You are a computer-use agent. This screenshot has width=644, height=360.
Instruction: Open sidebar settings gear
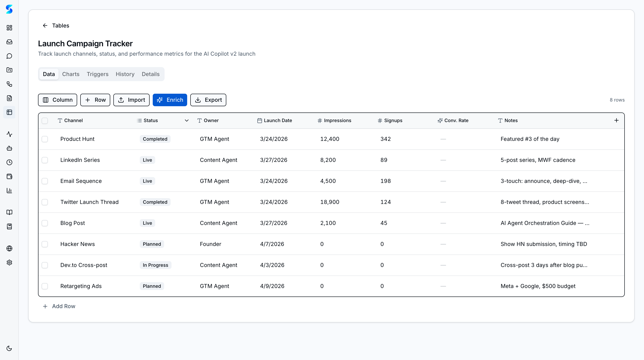tap(9, 263)
